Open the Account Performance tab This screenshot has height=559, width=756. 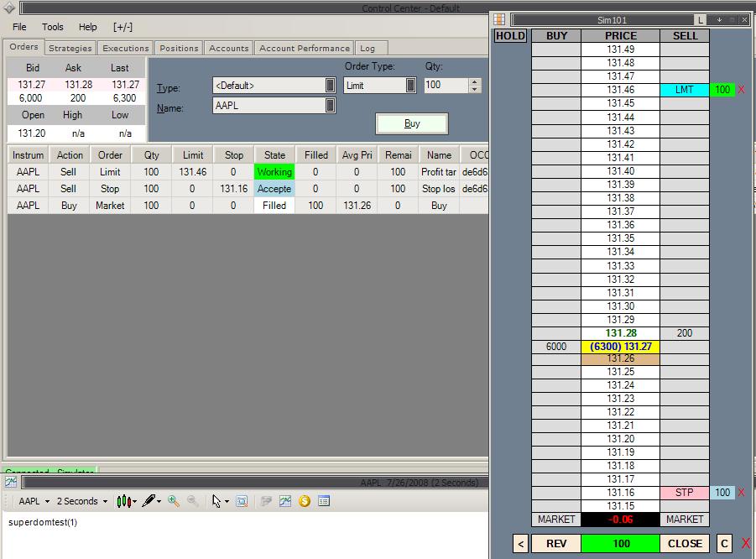point(305,48)
